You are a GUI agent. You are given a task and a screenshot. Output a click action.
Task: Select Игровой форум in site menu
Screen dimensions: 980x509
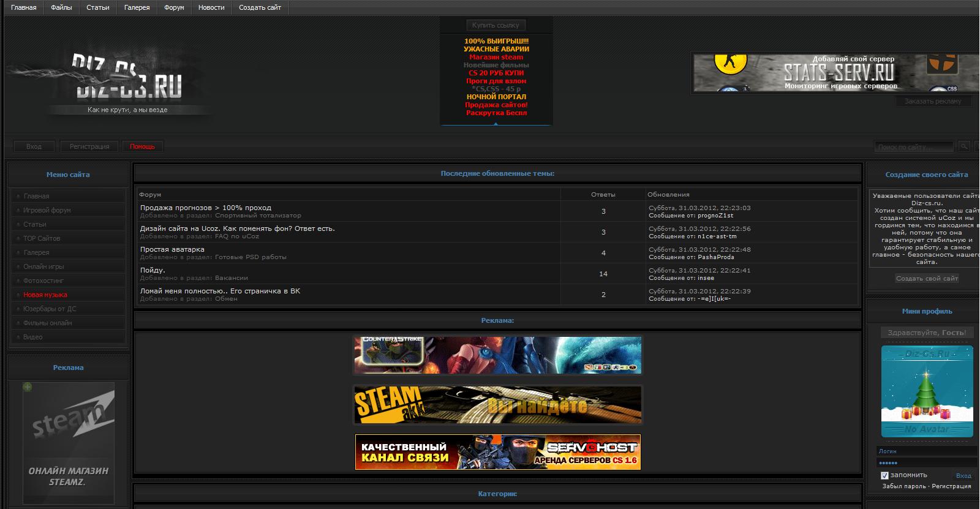tap(47, 210)
